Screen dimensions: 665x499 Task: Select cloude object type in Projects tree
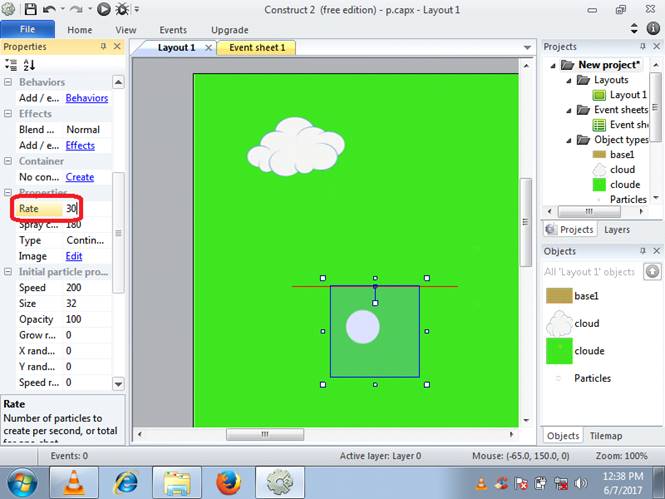coord(616,184)
